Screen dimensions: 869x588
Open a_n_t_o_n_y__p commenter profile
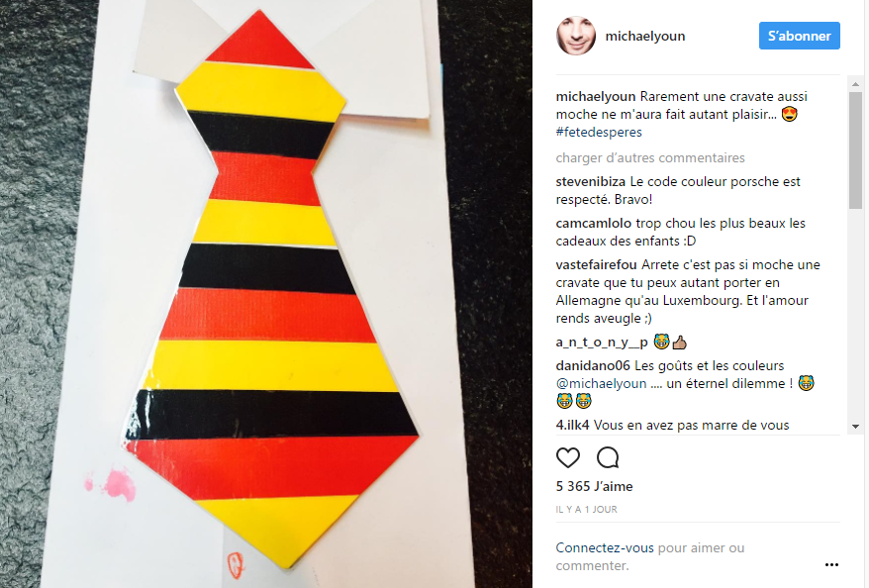pos(602,343)
